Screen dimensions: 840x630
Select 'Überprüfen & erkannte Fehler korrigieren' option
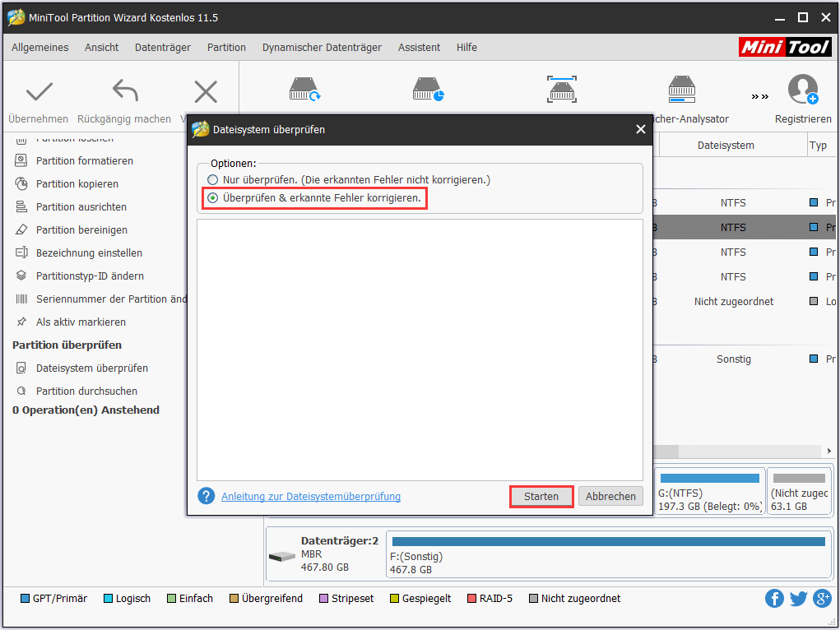click(213, 198)
